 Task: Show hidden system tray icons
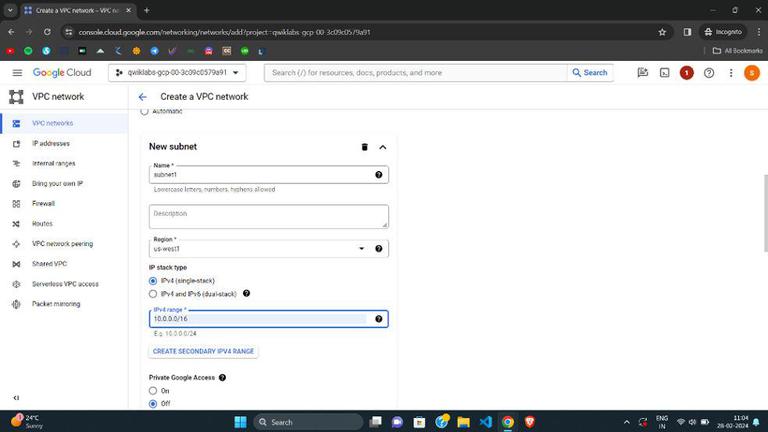[626, 422]
